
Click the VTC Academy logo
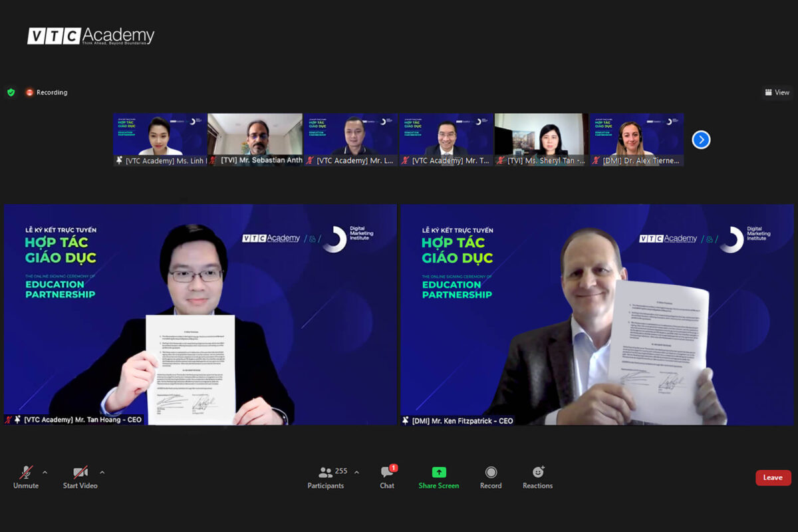pos(90,36)
